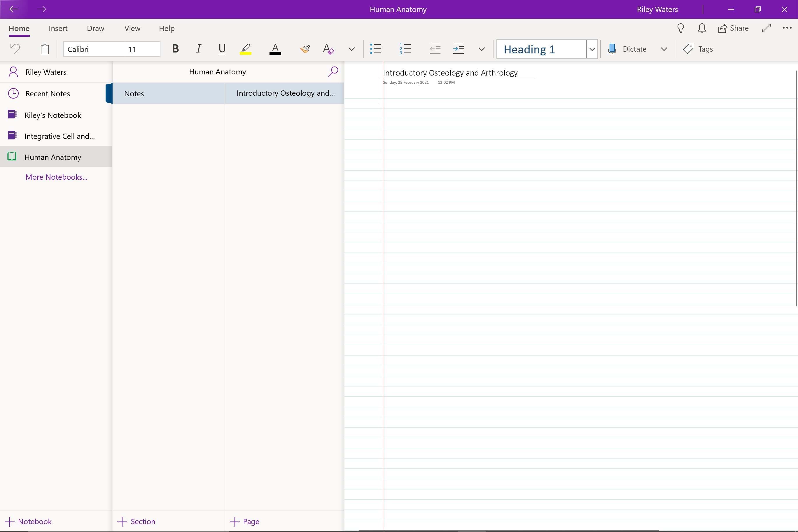Screen dimensions: 798x532
Task: Click More Notebooks link in sidebar
Action: pyautogui.click(x=56, y=177)
